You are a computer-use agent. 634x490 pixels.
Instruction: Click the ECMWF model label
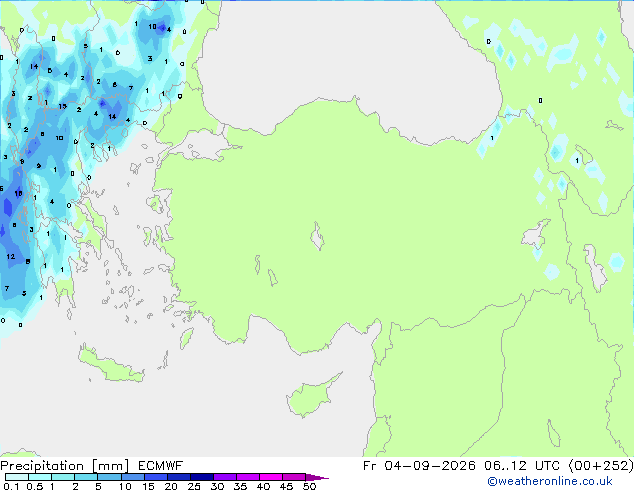click(x=161, y=466)
